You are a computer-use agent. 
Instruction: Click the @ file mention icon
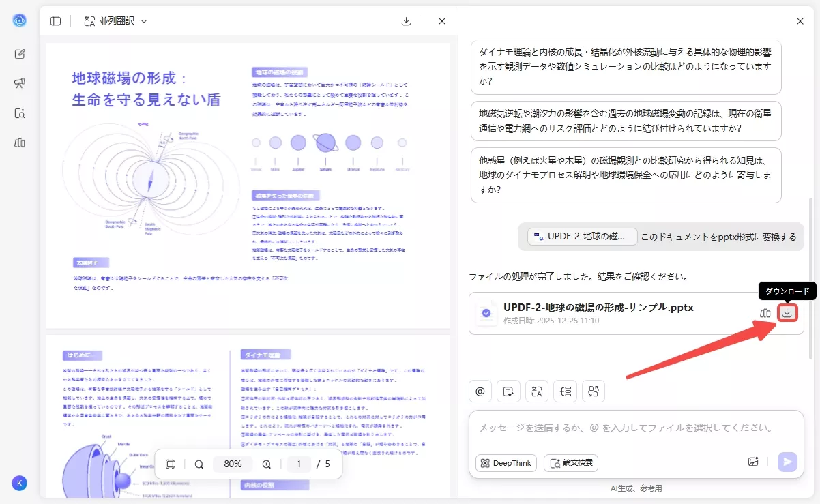tap(480, 391)
